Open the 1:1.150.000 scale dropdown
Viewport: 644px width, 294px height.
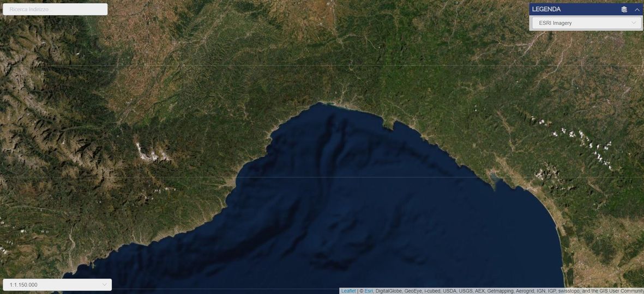click(x=57, y=285)
